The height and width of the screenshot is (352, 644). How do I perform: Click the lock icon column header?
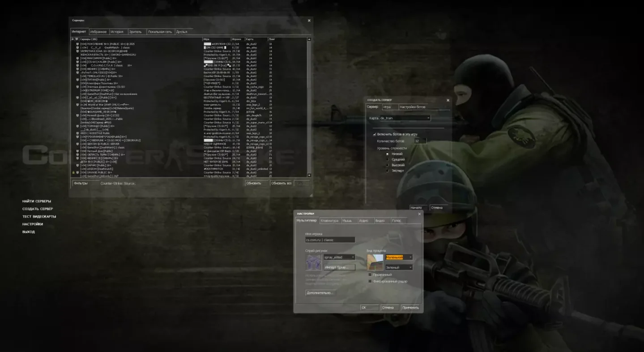coord(73,39)
